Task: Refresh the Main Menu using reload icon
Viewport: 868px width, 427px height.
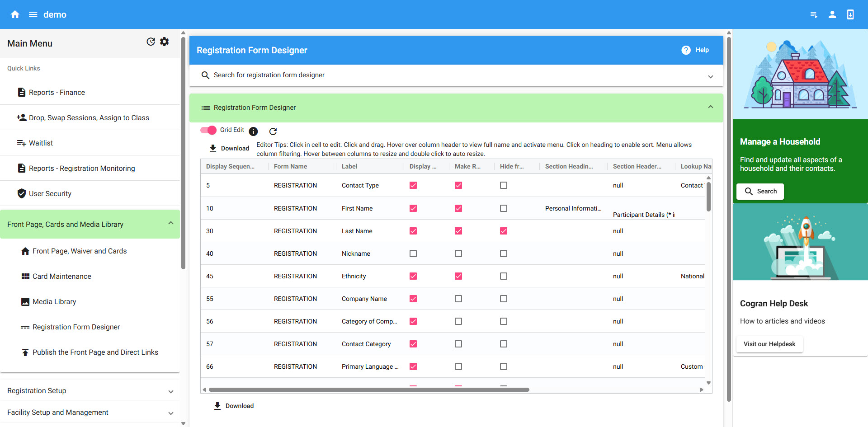Action: tap(151, 42)
